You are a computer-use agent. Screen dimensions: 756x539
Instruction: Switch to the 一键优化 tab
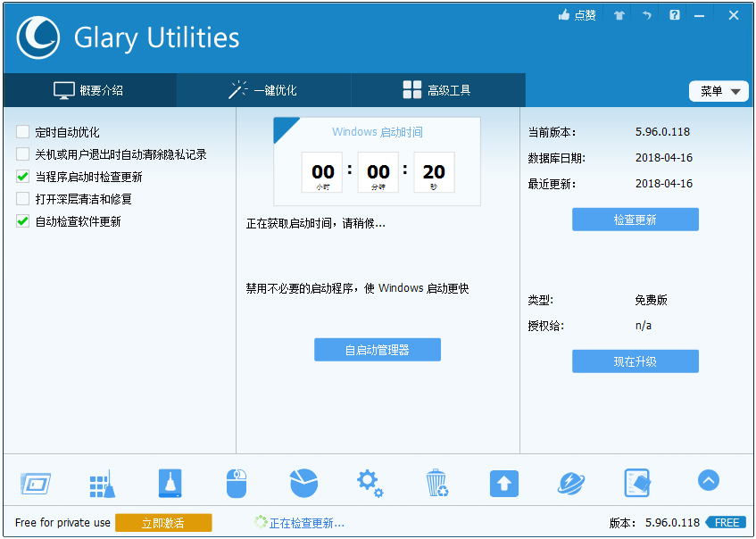pos(263,90)
